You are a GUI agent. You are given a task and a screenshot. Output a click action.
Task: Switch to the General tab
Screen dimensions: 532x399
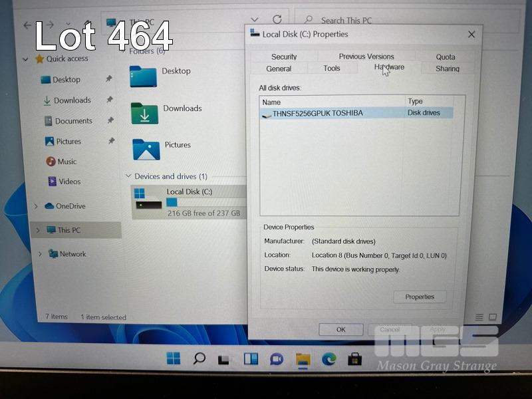click(279, 68)
